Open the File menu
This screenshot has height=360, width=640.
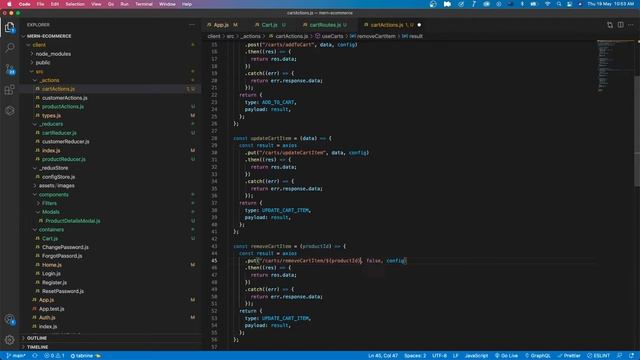click(40, 4)
